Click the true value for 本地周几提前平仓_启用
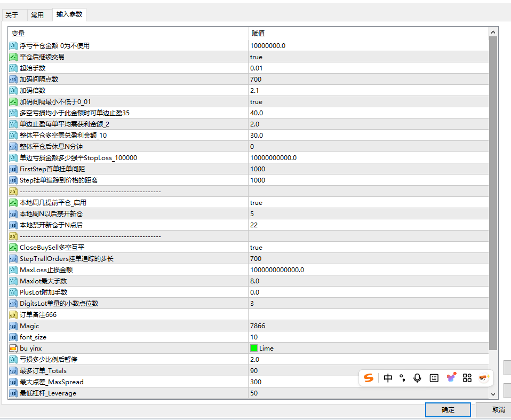Viewport: 511px width, 420px height. click(256, 203)
